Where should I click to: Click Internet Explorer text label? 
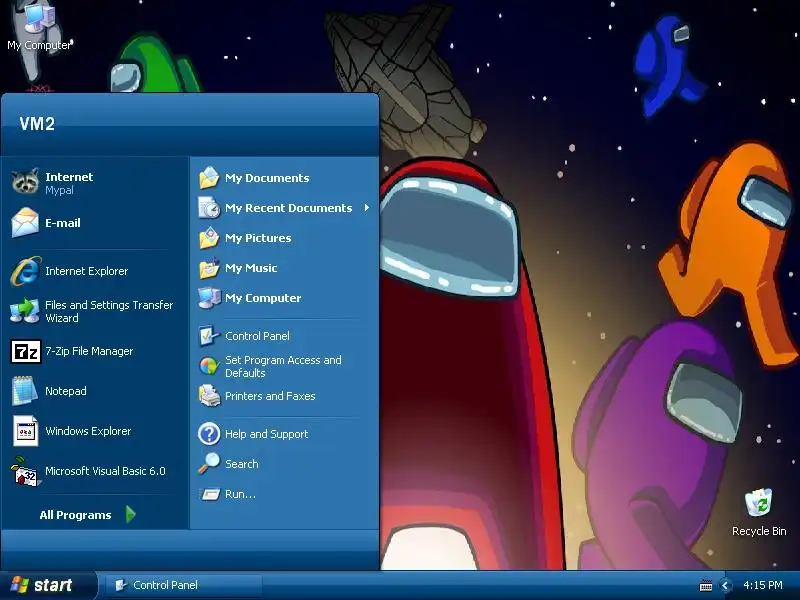87,271
